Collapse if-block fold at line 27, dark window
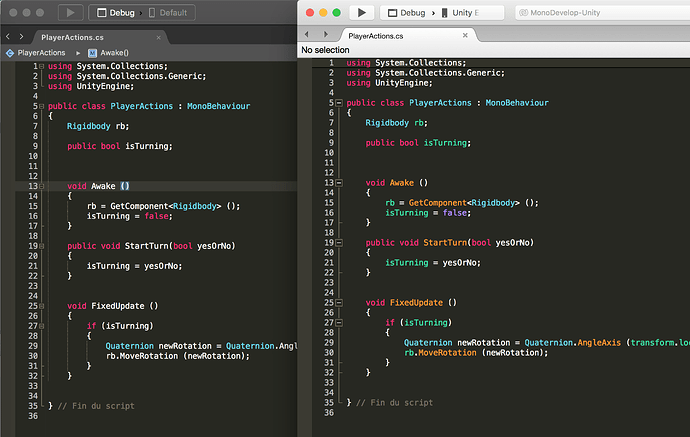Image resolution: width=690 pixels, height=437 pixels. [41, 326]
